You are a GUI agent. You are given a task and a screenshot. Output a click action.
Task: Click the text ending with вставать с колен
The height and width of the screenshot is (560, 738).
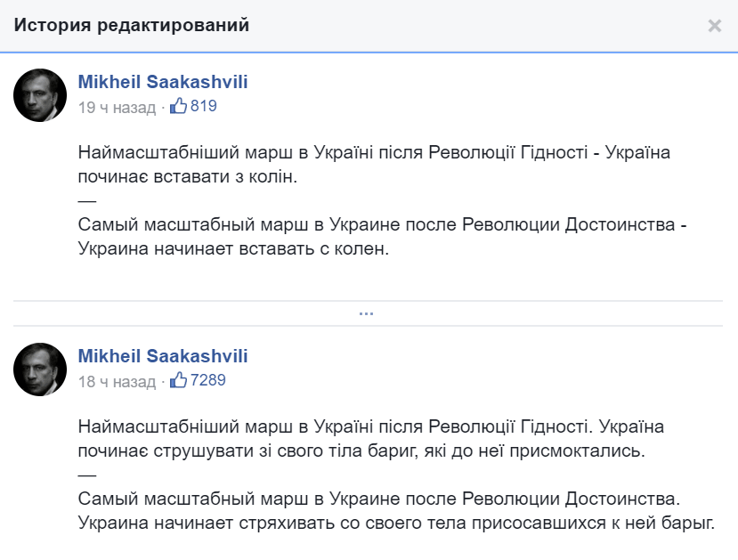click(382, 236)
